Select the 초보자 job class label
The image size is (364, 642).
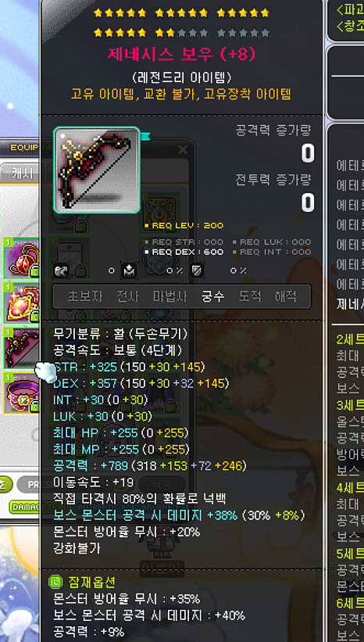pyautogui.click(x=84, y=296)
